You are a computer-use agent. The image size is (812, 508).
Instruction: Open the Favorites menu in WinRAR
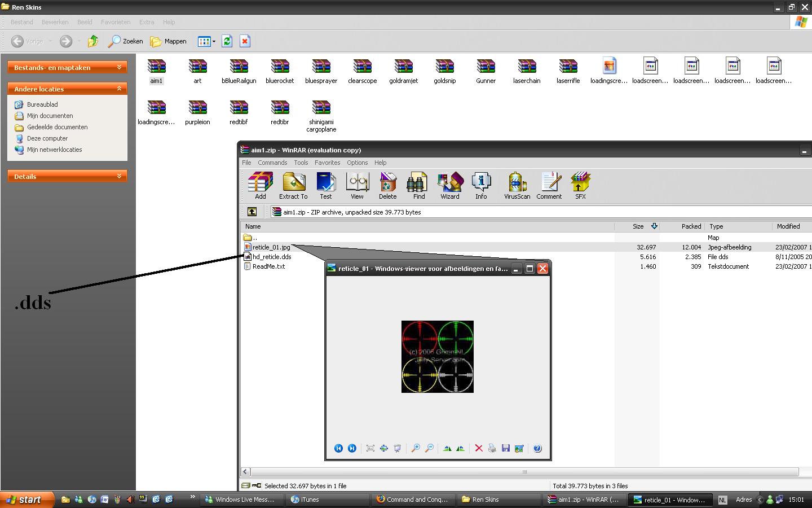(327, 163)
